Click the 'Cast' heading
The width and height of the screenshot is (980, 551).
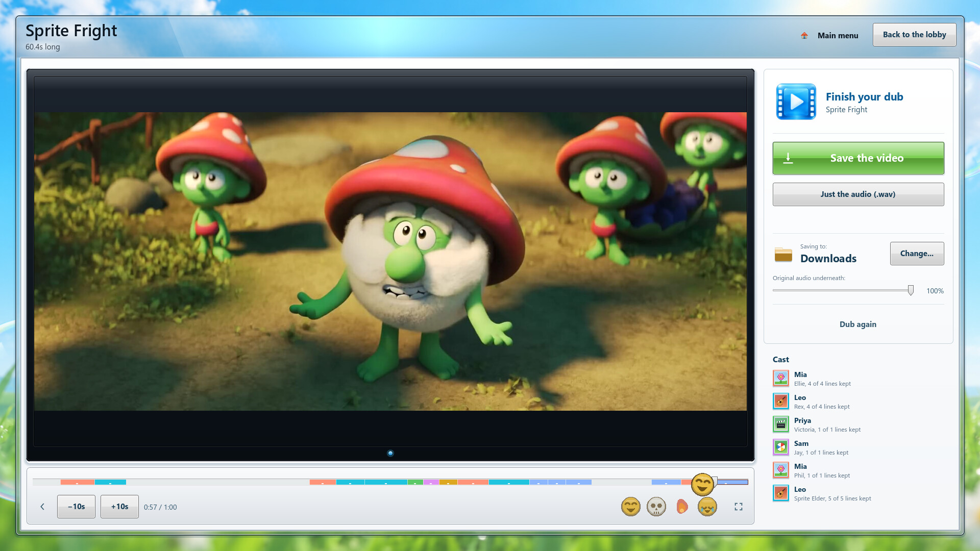[x=781, y=360]
